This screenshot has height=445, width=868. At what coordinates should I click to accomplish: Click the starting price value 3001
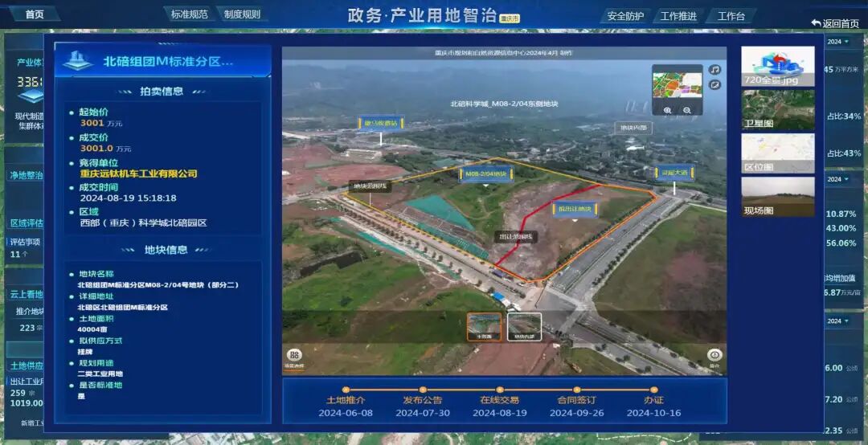[x=92, y=123]
